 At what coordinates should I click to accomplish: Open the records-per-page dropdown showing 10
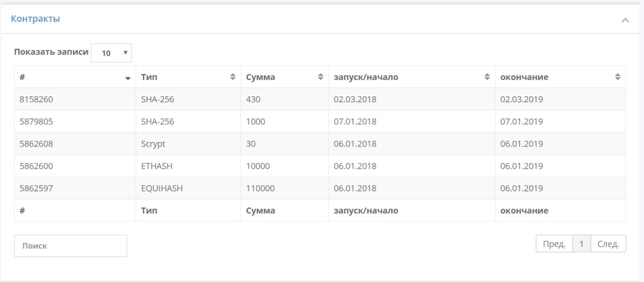(x=111, y=53)
